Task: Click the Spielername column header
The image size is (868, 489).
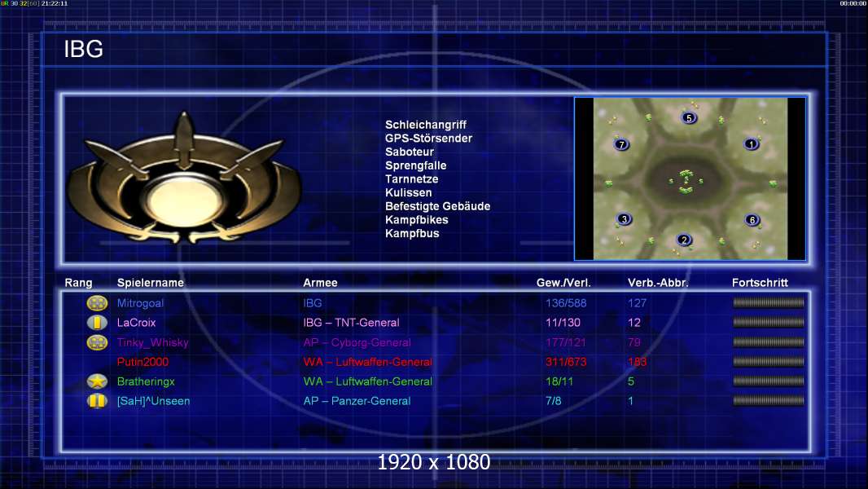Action: coord(150,283)
